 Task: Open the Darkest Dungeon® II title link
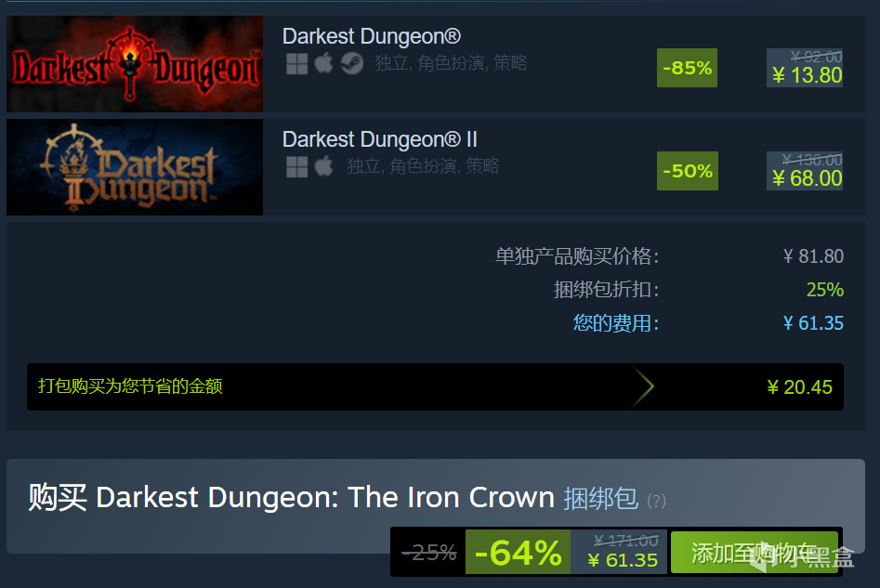[x=380, y=139]
